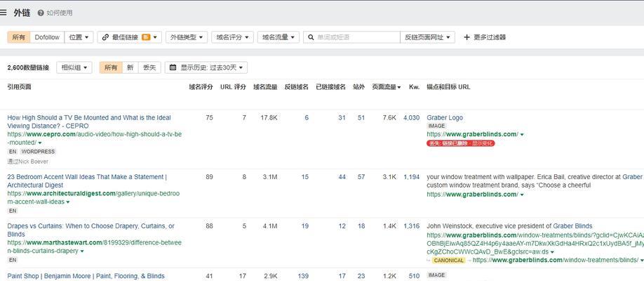Image resolution: width=644 pixels, height=281 pixels.
Task: Open the CEPRO TV mounting article title
Action: click(89, 122)
